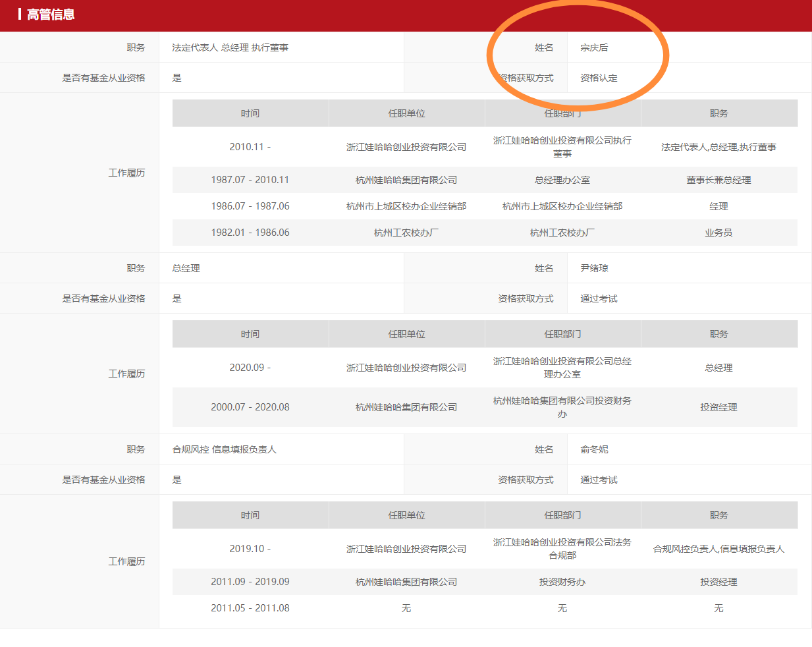Click the name 宗庆后
Image resolution: width=812 pixels, height=647 pixels.
594,47
